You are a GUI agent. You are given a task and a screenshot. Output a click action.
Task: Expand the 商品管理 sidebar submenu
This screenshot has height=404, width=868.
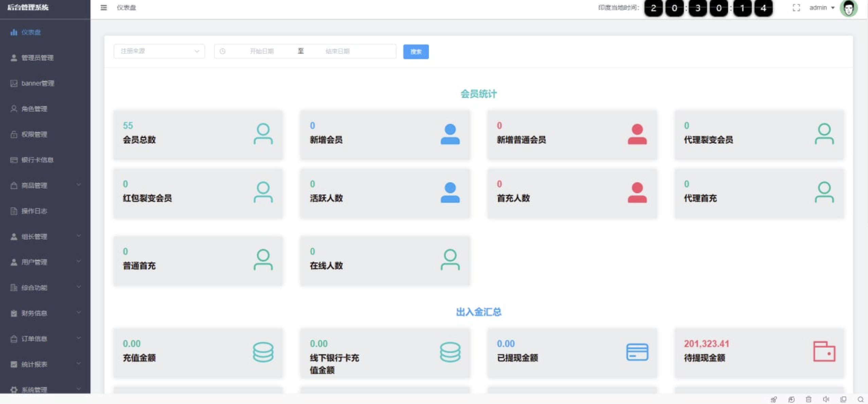(x=45, y=185)
